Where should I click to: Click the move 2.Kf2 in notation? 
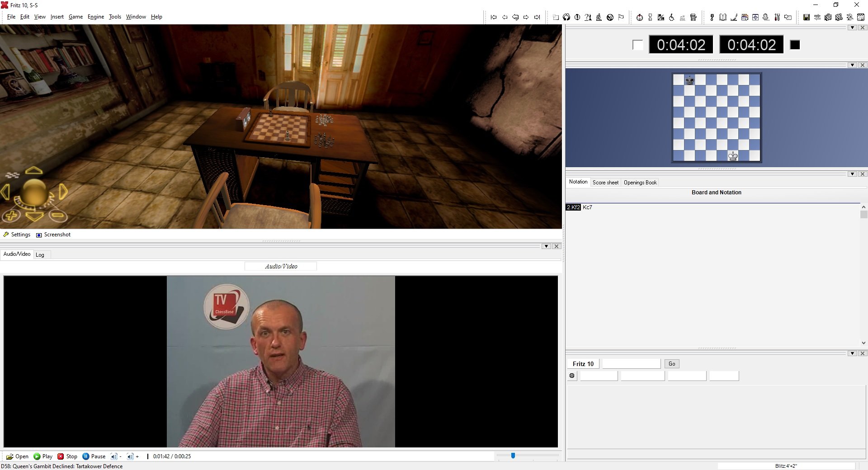pyautogui.click(x=573, y=207)
